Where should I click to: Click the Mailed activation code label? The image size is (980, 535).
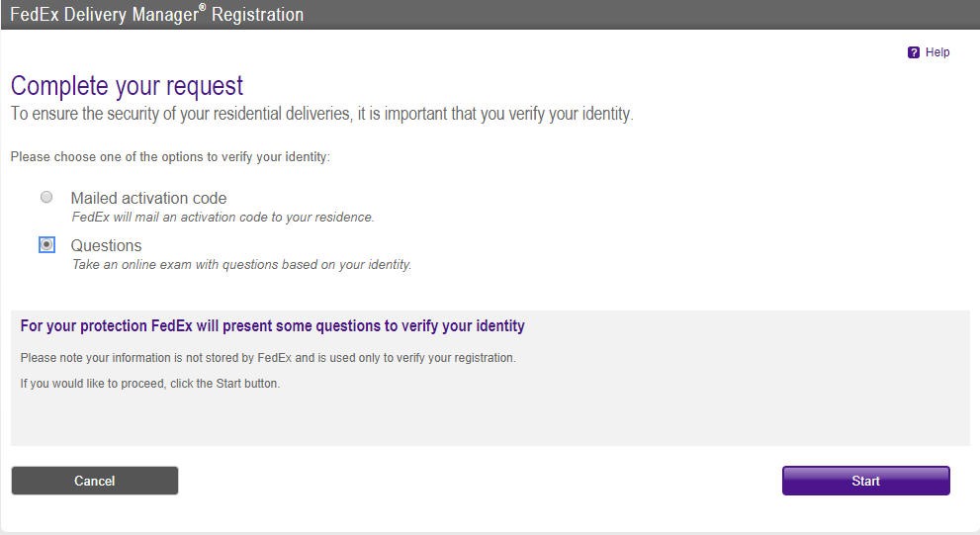[148, 198]
